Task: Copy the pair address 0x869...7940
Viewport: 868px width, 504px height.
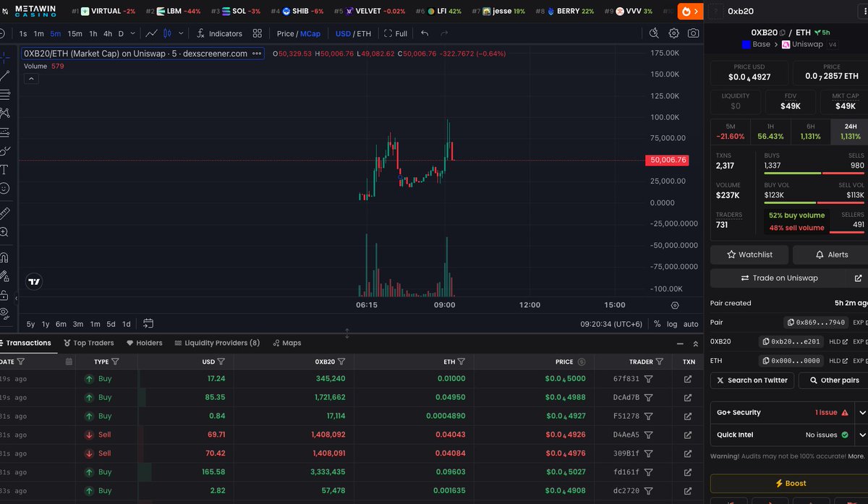Action: click(x=815, y=323)
